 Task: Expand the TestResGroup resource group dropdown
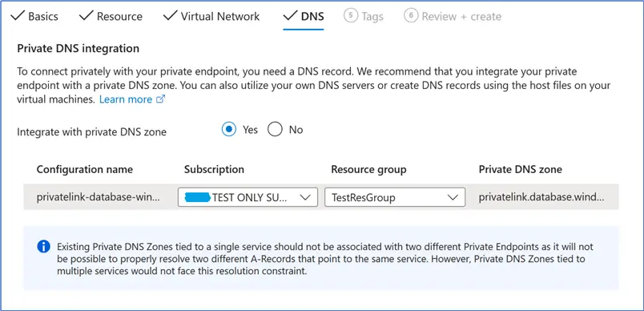pyautogui.click(x=395, y=198)
